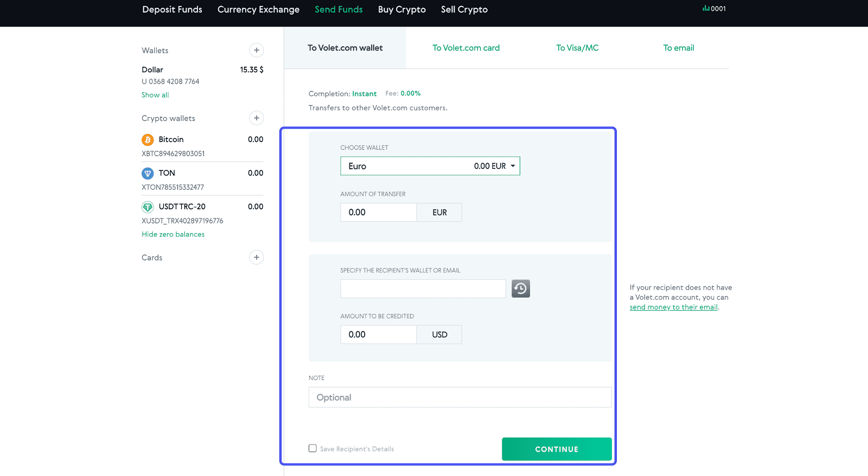Click the USD currency label in credited amount
This screenshot has width=868, height=476.
[439, 335]
